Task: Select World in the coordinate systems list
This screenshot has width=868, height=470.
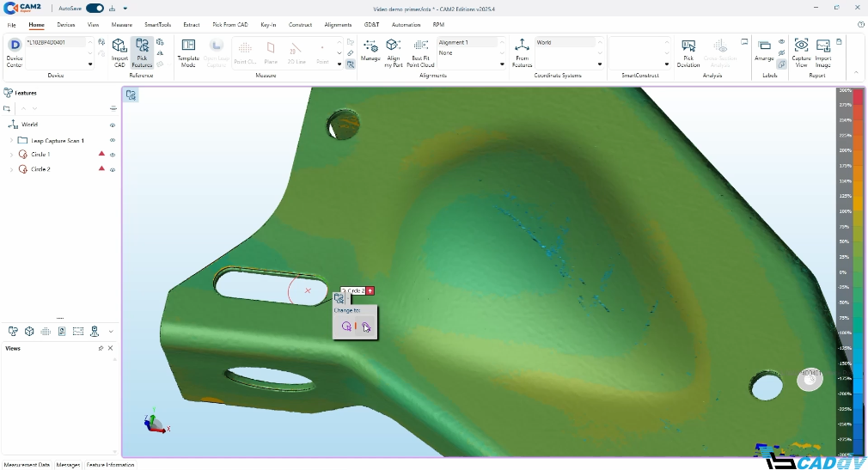Action: [565, 42]
